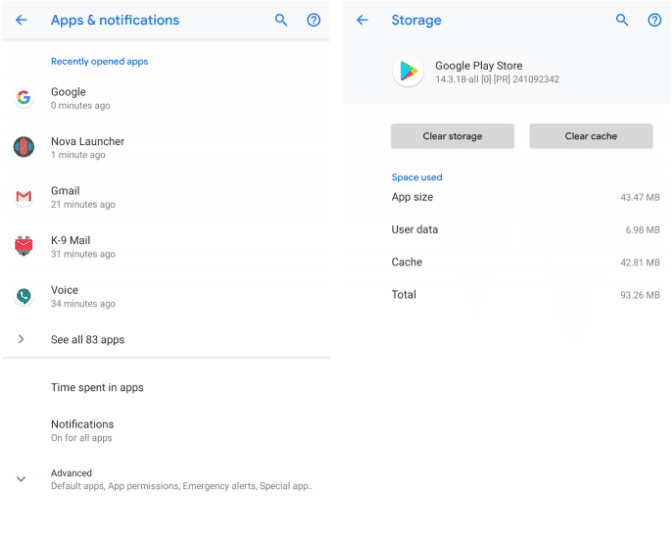Open Notifications settings

[x=166, y=430]
